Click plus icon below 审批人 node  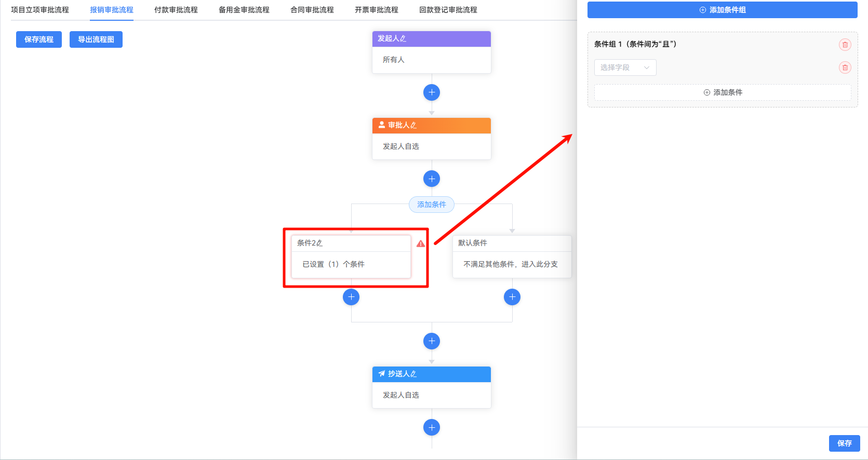[432, 179]
